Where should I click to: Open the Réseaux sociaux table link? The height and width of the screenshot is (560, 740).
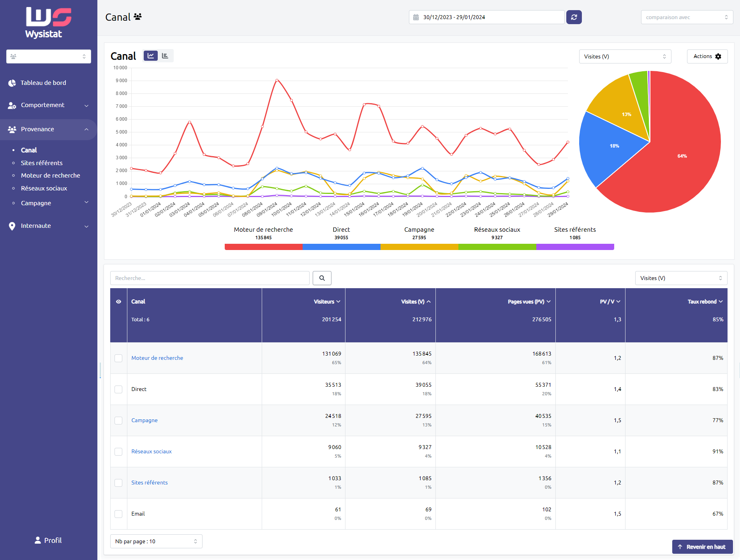tap(152, 451)
